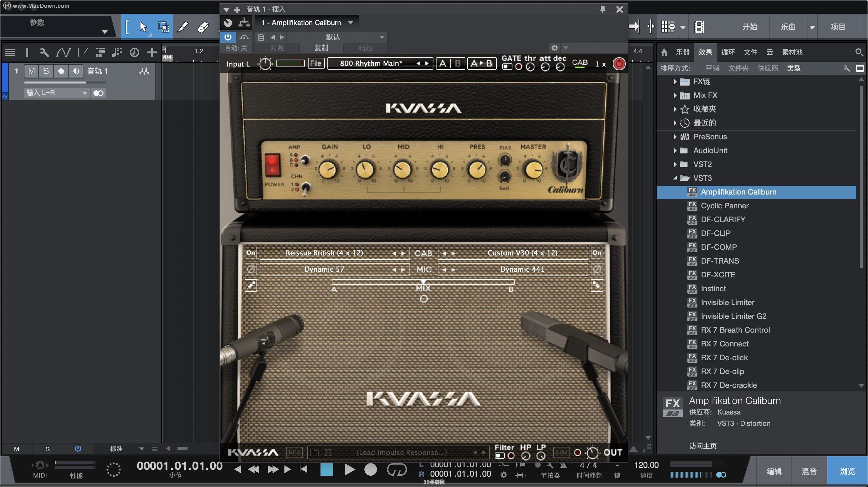This screenshot has width=868, height=487.
Task: Solo track 音轨 1
Action: point(46,71)
